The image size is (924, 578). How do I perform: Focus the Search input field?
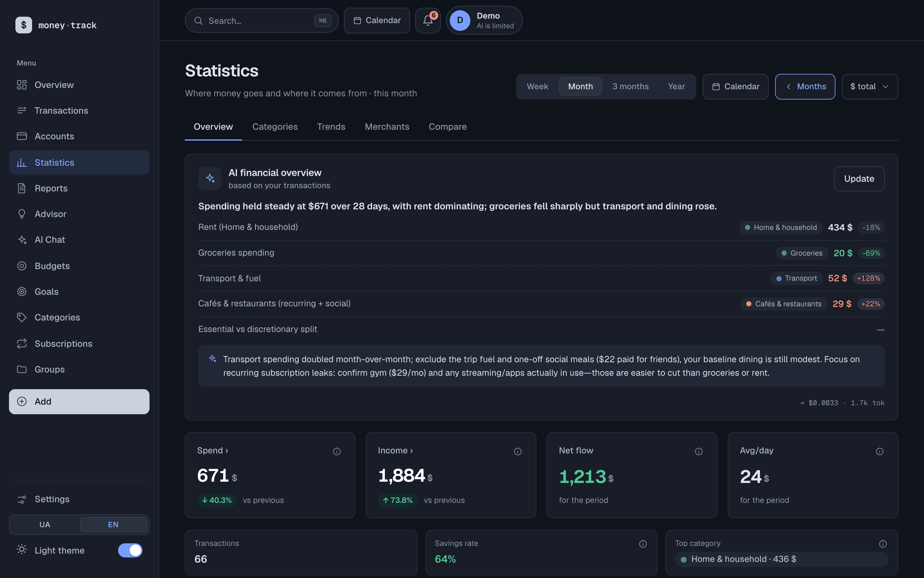coord(261,21)
